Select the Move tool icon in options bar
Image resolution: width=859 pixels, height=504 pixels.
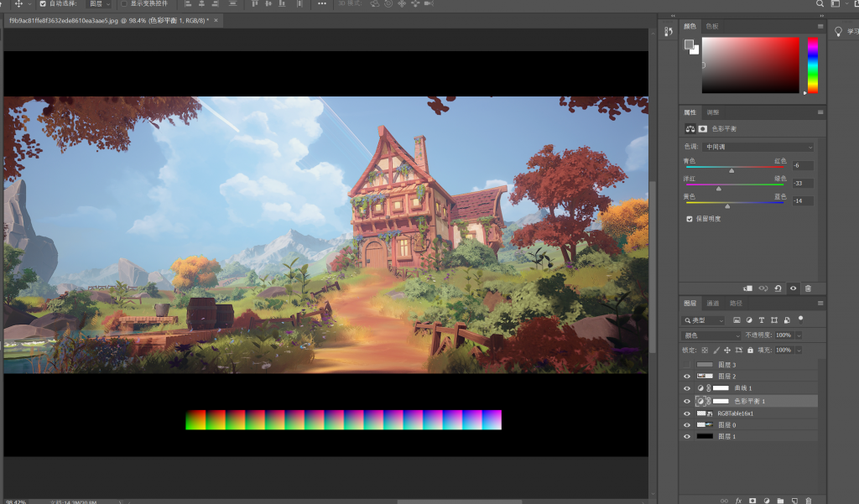(18, 3)
